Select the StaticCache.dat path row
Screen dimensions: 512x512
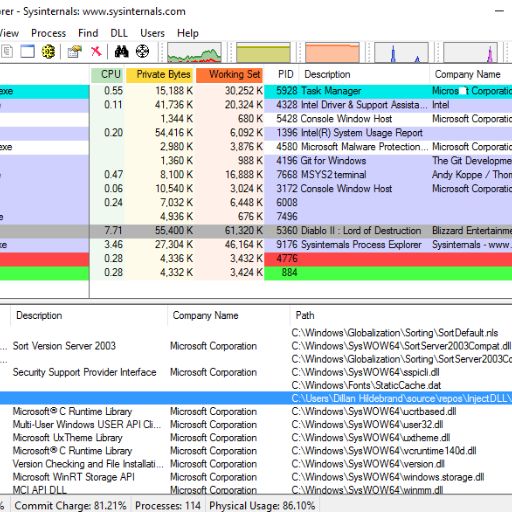click(x=256, y=385)
